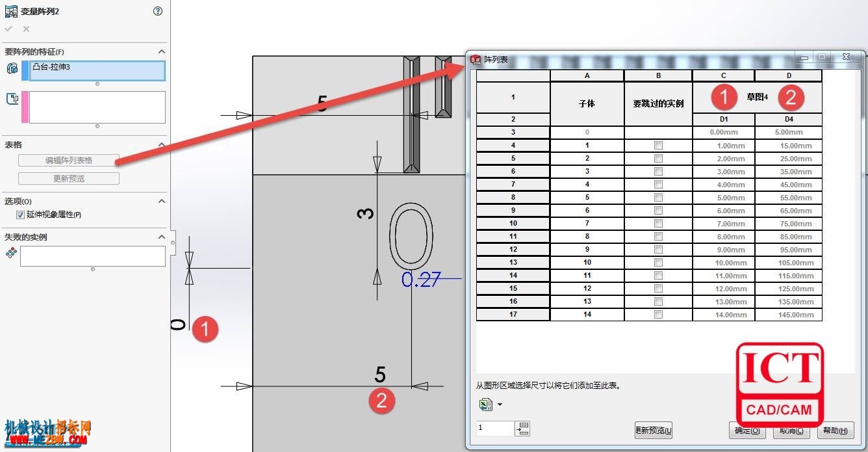Open the dropdown arrow beside the Excel icon
Viewport: 868px width, 452px height.
pos(500,405)
